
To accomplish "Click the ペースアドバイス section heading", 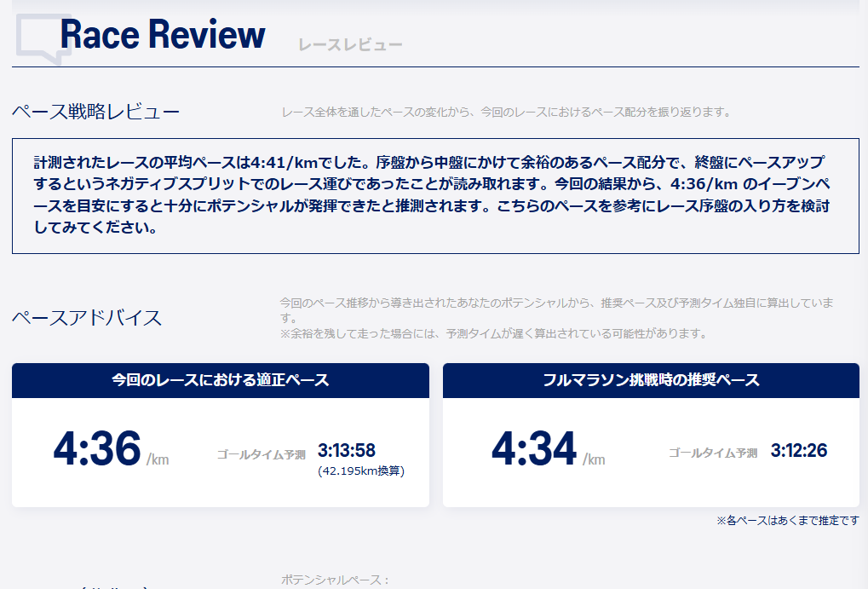I will pos(86,318).
